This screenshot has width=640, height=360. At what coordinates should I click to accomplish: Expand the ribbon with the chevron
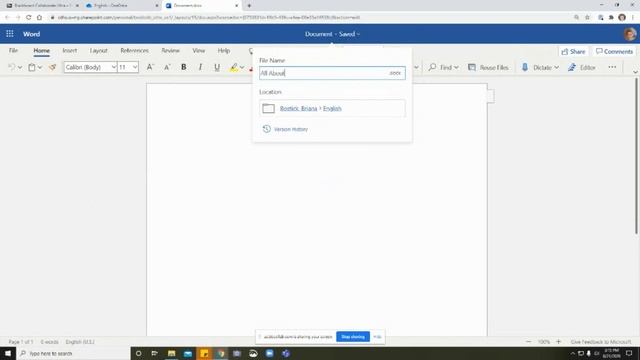tap(635, 72)
